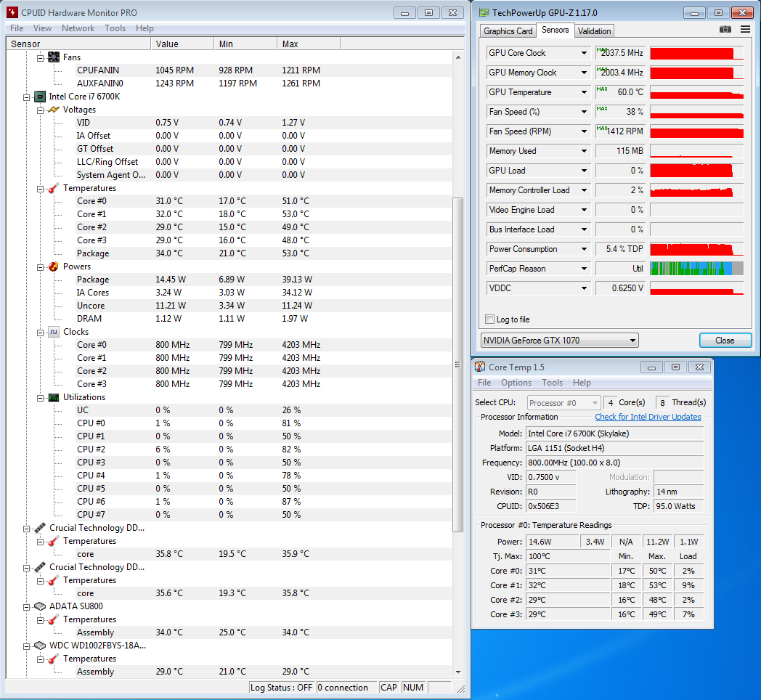Image resolution: width=761 pixels, height=700 pixels.
Task: Click the GPU Load history graph
Action: tap(697, 171)
